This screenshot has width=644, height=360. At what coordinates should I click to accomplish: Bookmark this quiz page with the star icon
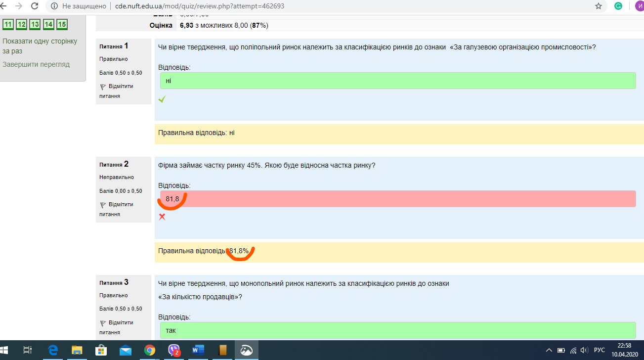tap(600, 7)
